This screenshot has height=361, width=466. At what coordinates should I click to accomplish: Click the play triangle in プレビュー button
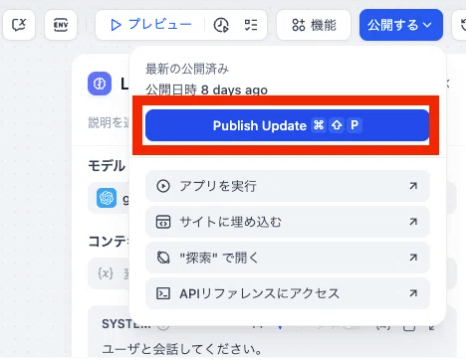[x=116, y=25]
